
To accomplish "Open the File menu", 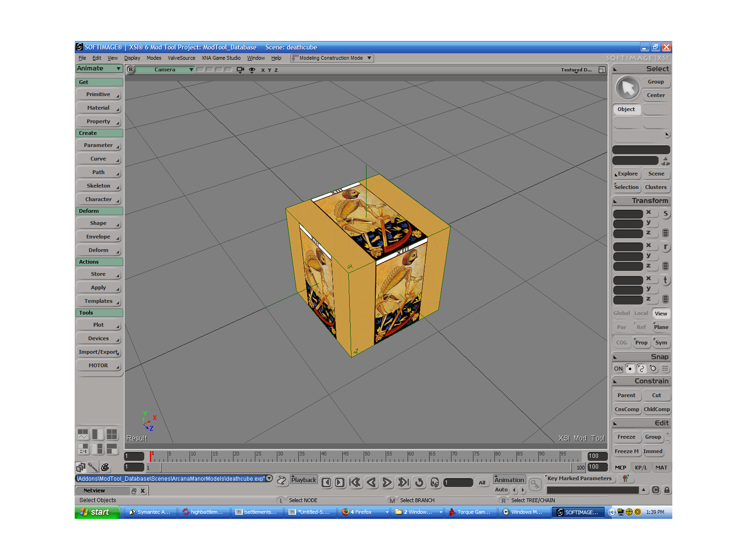I will 82,58.
